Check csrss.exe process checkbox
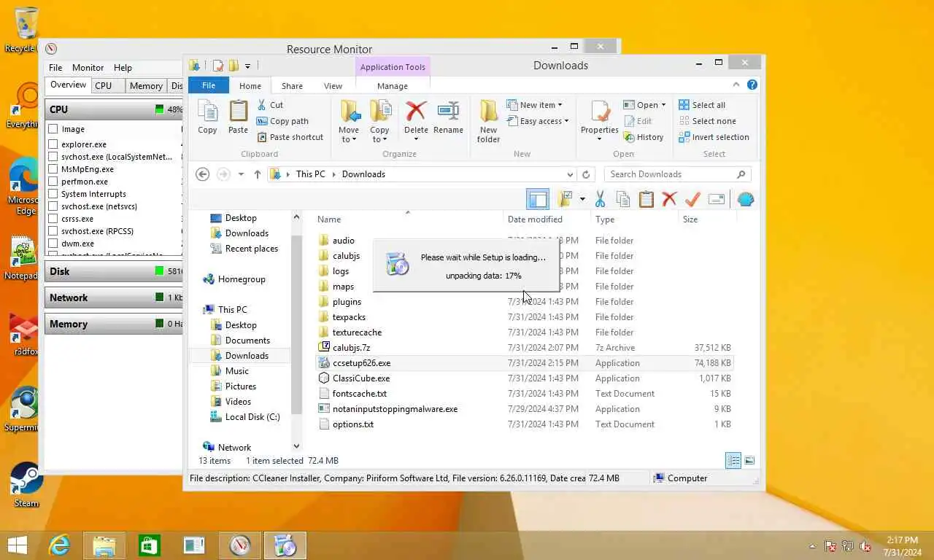Viewport: 934px width, 560px height. point(53,219)
